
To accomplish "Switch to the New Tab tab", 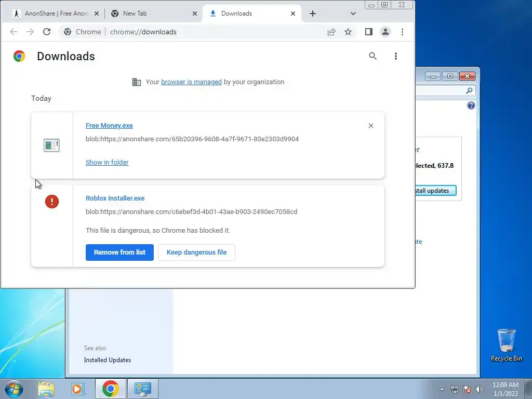I will [x=153, y=14].
